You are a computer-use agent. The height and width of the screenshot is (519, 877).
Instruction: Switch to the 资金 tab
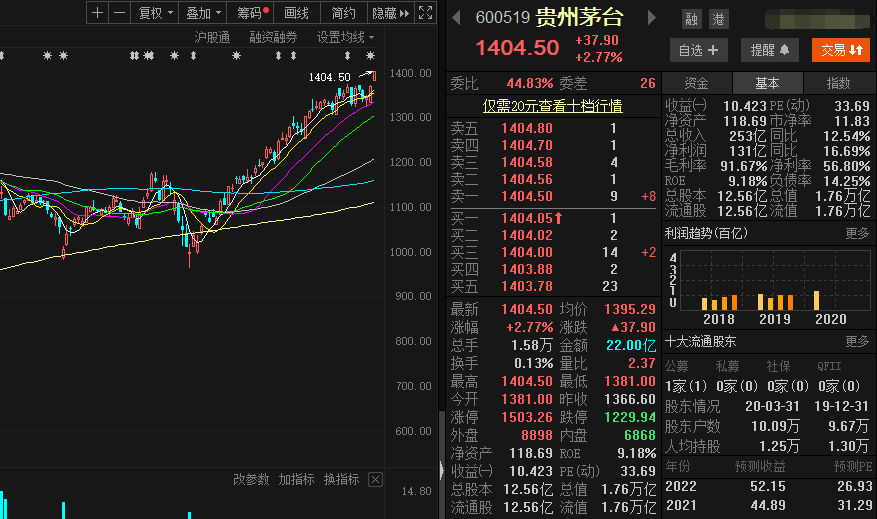point(696,83)
